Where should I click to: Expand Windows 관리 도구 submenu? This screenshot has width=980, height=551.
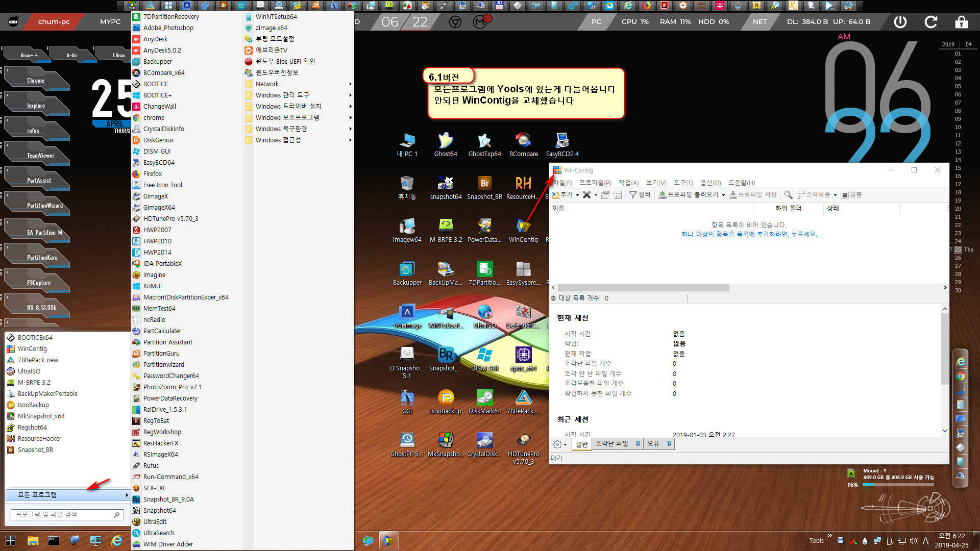click(299, 95)
